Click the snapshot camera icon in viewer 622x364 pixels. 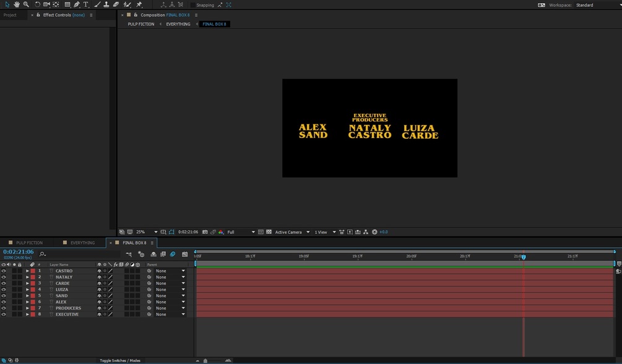[x=205, y=232]
